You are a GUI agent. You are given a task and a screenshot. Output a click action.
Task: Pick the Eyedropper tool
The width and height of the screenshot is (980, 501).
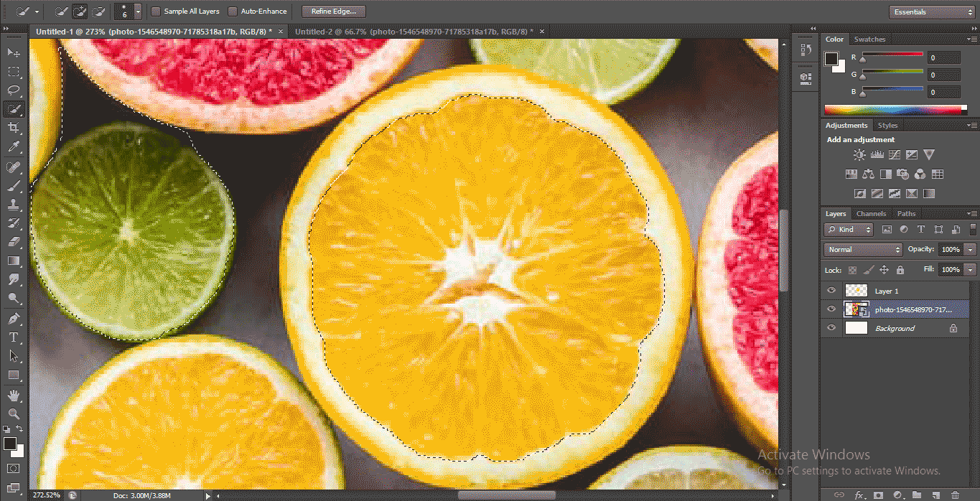[x=14, y=147]
